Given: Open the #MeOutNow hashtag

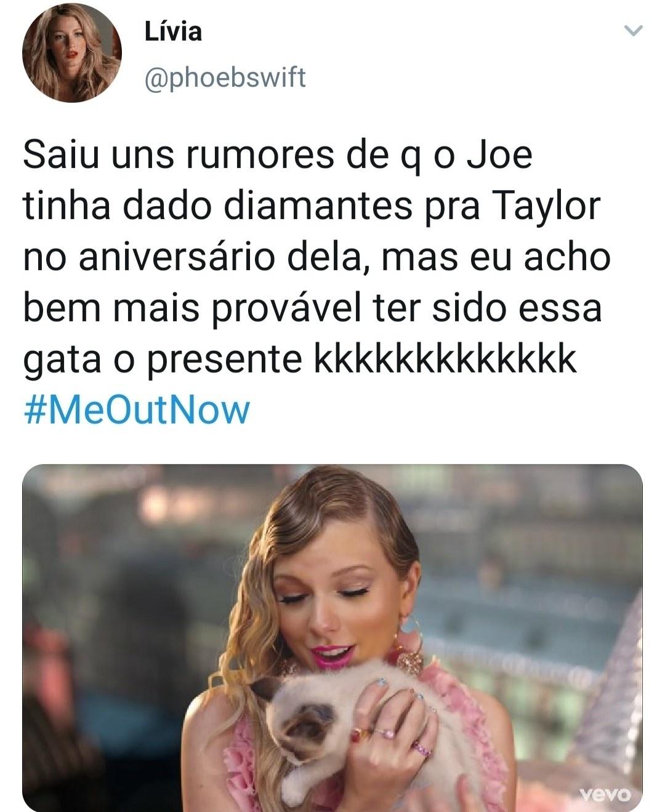Looking at the screenshot, I should (x=137, y=410).
